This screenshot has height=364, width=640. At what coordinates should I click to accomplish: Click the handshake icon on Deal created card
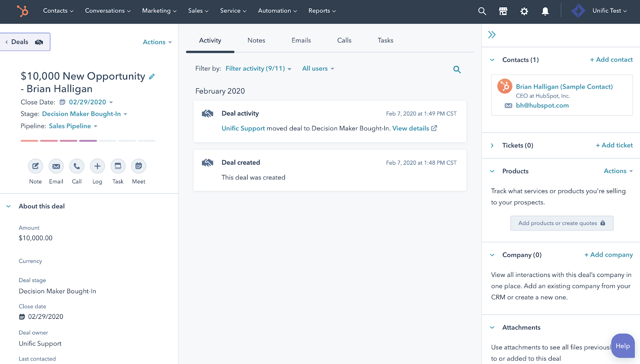click(208, 163)
